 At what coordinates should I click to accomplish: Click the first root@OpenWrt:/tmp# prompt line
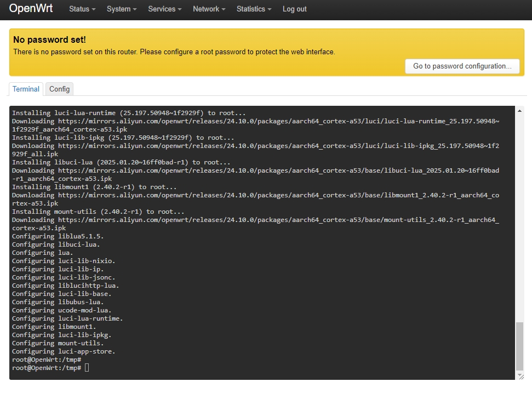pyautogui.click(x=47, y=360)
